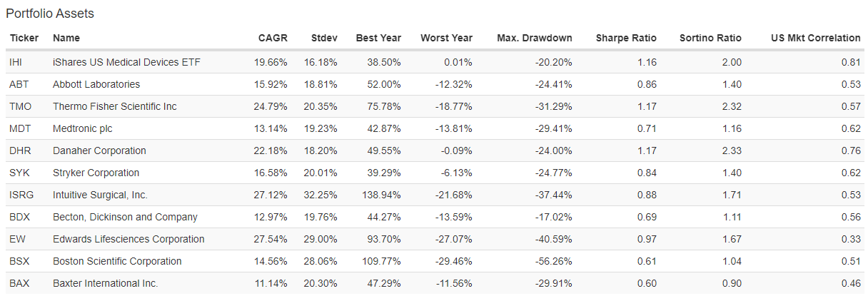
Task: Select the MDT ticker cell
Action: point(20,128)
